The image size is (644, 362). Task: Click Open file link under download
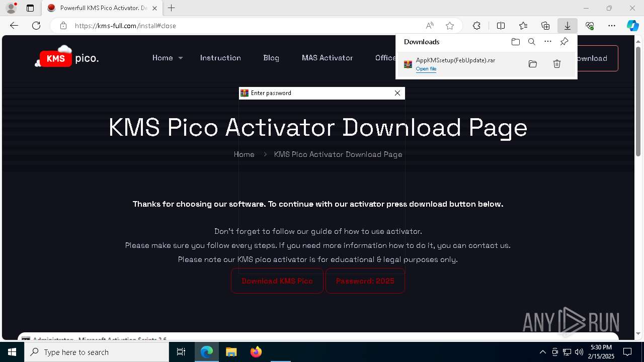[426, 69]
